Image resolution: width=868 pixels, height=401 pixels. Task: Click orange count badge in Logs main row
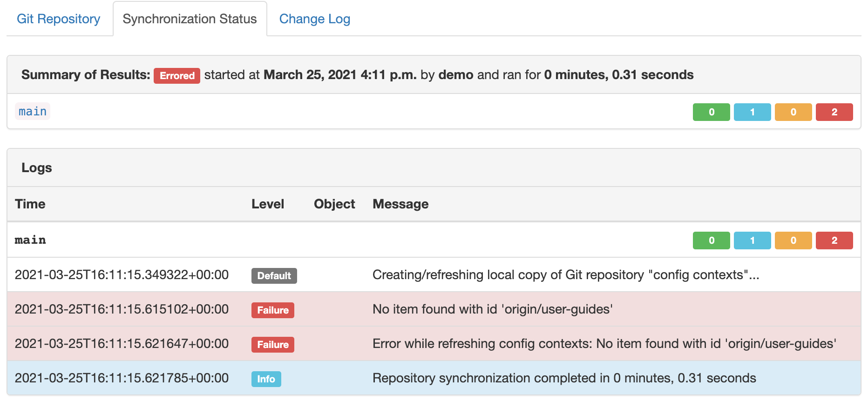click(x=793, y=241)
